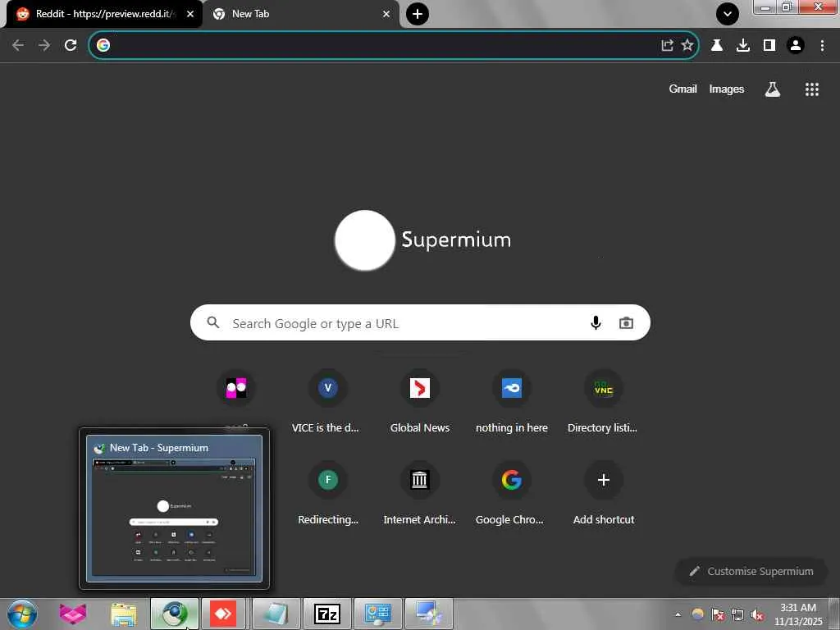Open the monitor display taskbar icon
The image size is (840, 630).
pyautogui.click(x=428, y=614)
